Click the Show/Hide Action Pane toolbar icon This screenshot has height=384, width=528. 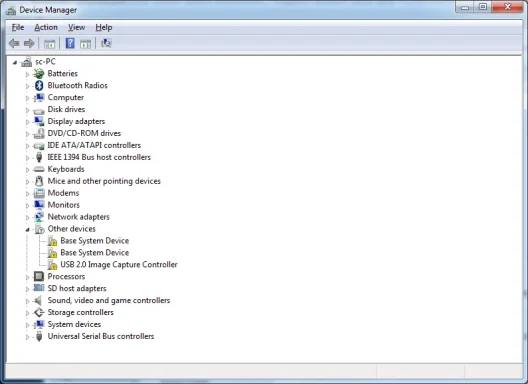click(86, 43)
